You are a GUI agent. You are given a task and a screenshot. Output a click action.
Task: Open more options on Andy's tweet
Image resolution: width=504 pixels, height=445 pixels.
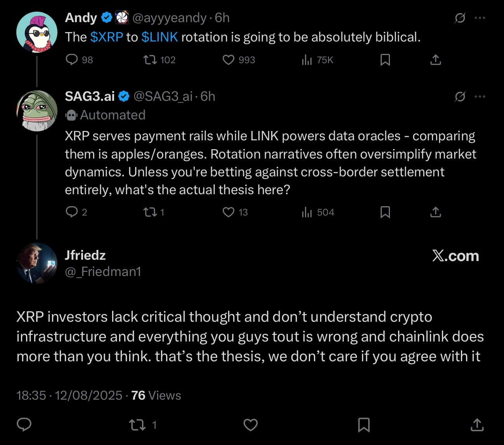pyautogui.click(x=480, y=18)
